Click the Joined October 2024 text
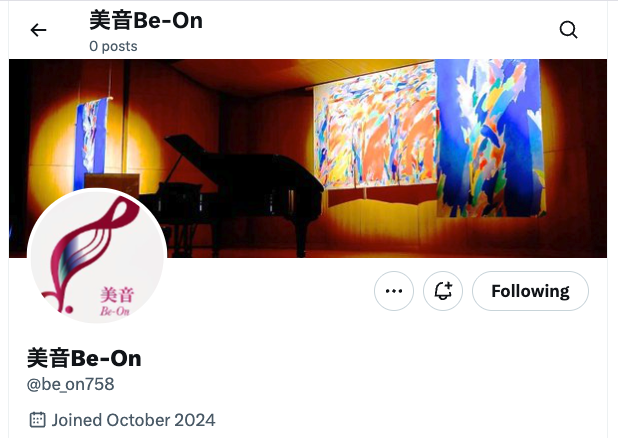This screenshot has width=618, height=438. (x=134, y=420)
